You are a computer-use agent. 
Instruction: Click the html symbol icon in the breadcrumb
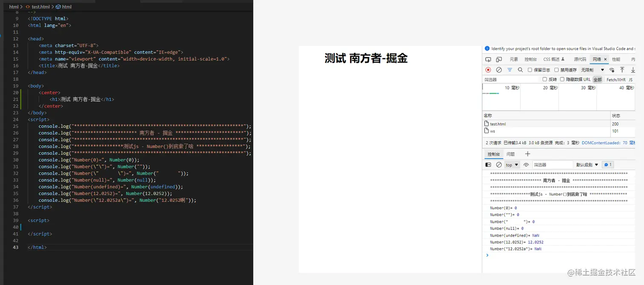click(58, 7)
